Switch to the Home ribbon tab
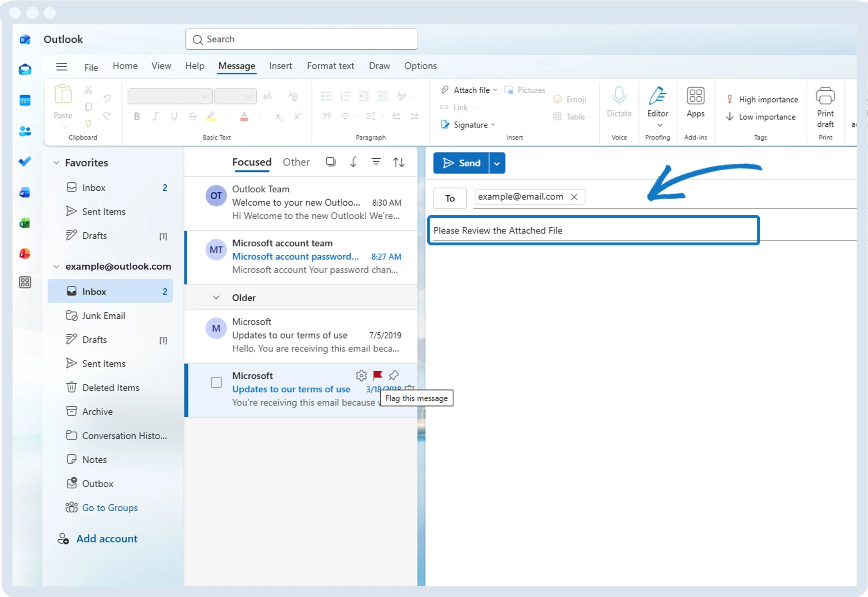This screenshot has width=868, height=597. click(x=125, y=66)
